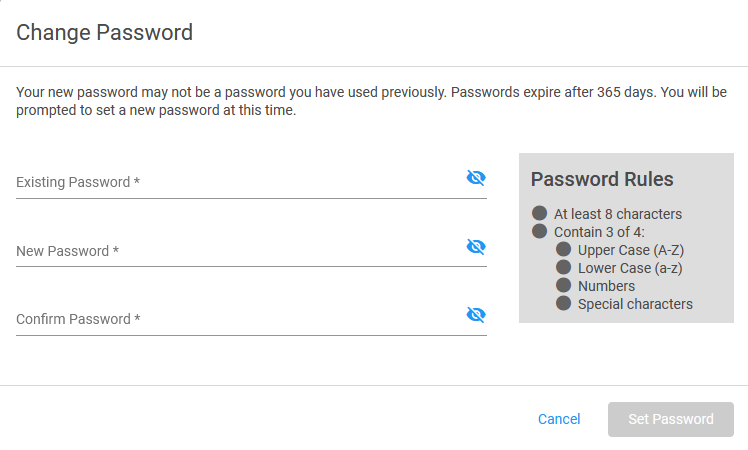
Task: Show the Existing Password using eye icon
Action: pyautogui.click(x=476, y=178)
